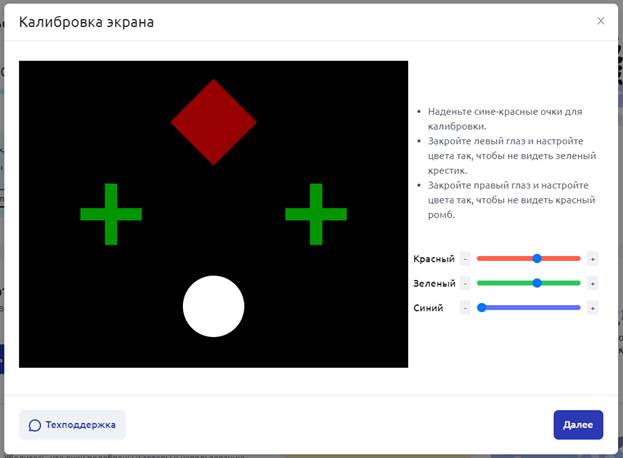Screen dimensions: 623x458
Task: Open Техподдержка support chat
Action: [x=72, y=425]
